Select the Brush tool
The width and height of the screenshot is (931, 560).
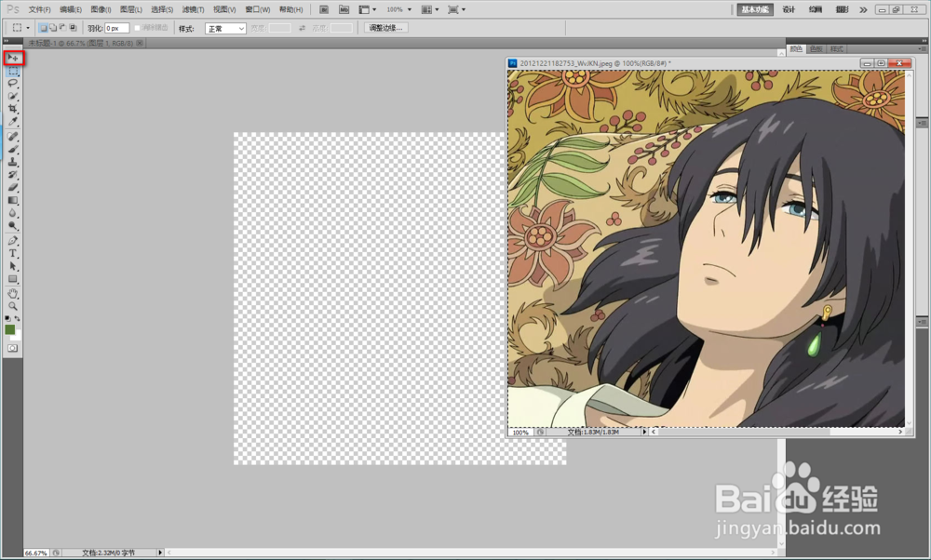(x=13, y=149)
